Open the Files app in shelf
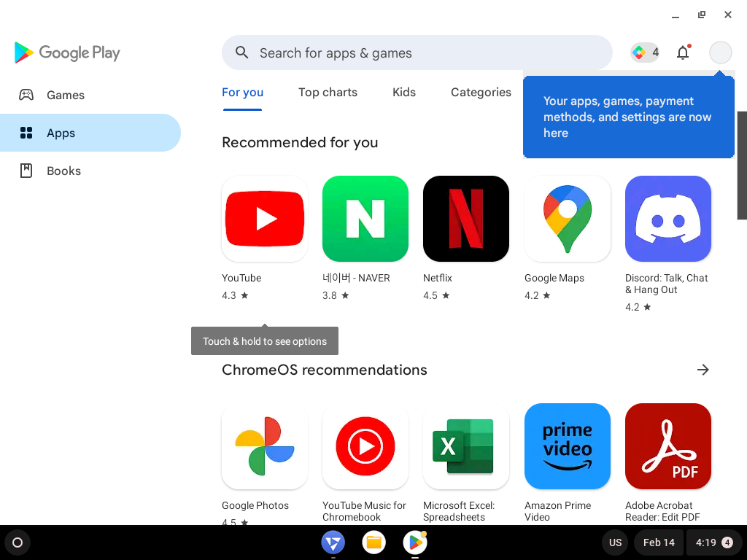 tap(374, 542)
